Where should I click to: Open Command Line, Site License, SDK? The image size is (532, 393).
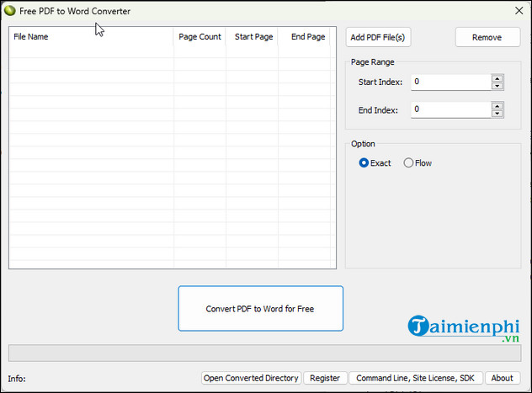(416, 378)
